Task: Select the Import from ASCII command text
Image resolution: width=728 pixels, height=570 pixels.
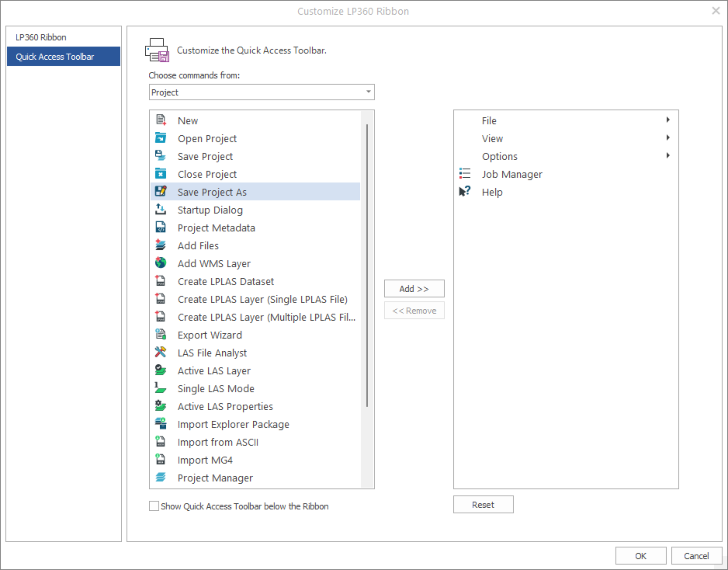Action: click(218, 442)
